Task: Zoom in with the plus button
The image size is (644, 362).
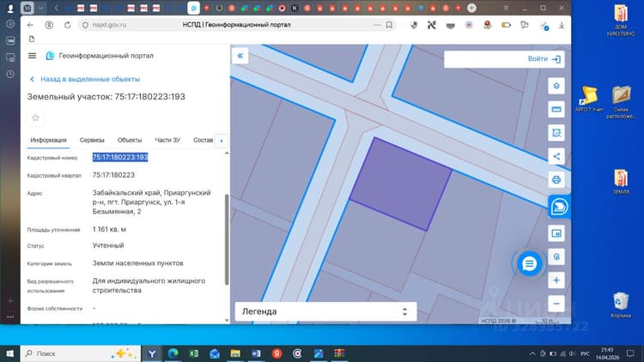Action: (556, 280)
